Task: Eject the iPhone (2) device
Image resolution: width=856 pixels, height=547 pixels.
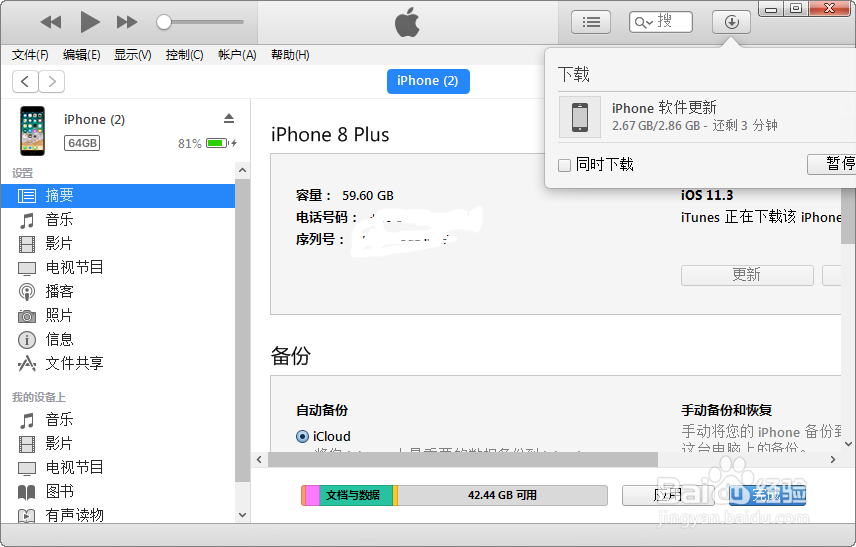Action: point(229,118)
